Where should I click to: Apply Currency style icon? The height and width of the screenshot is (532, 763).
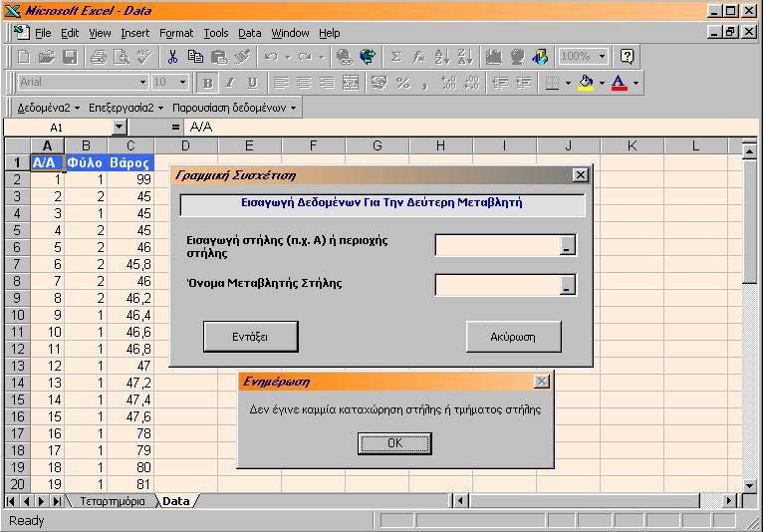click(x=380, y=83)
